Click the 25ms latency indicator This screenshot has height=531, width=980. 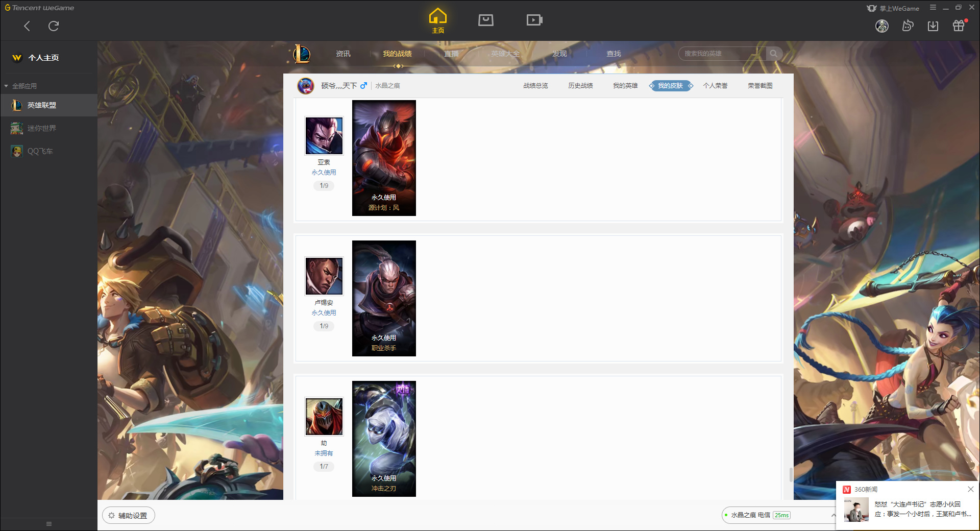pos(781,515)
